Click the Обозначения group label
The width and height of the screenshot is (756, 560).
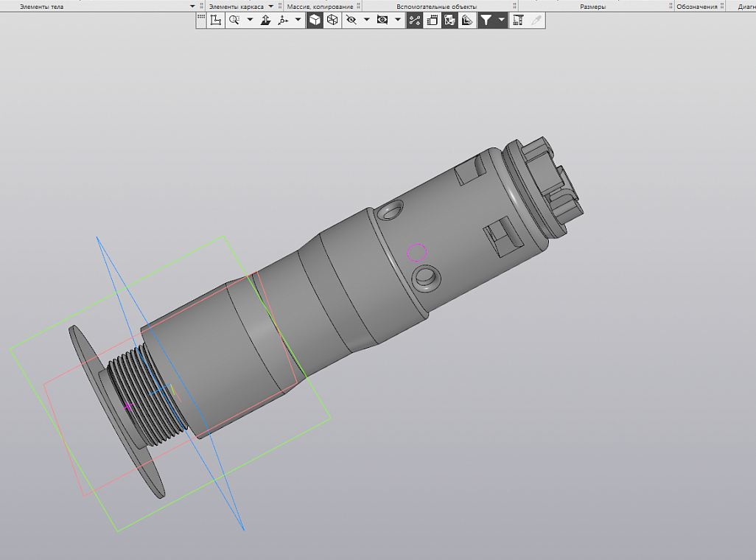696,7
